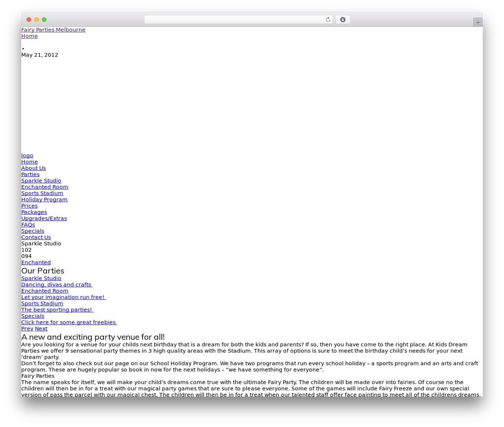Open the FAQs link
This screenshot has height=427, width=504.
point(28,225)
